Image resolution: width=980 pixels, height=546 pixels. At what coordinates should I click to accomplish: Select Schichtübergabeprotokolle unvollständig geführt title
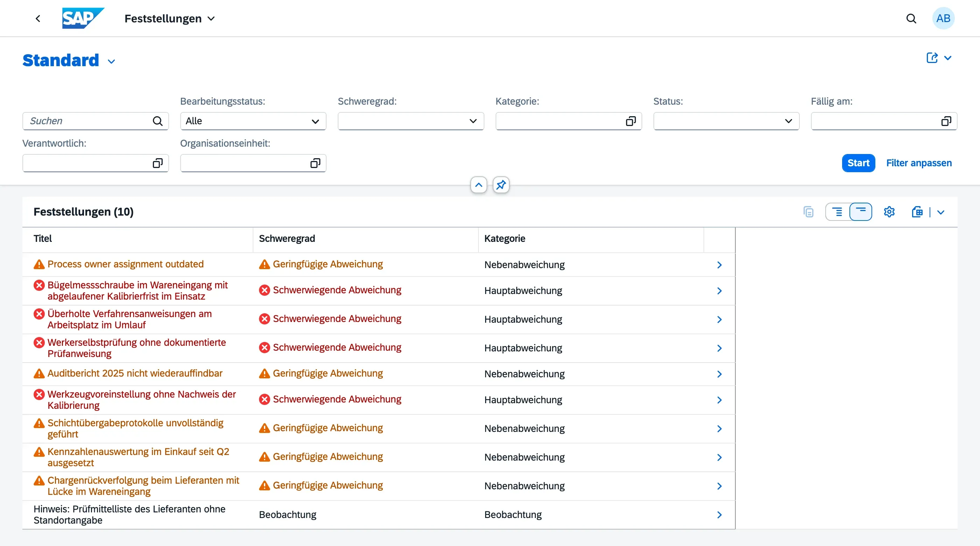click(135, 428)
